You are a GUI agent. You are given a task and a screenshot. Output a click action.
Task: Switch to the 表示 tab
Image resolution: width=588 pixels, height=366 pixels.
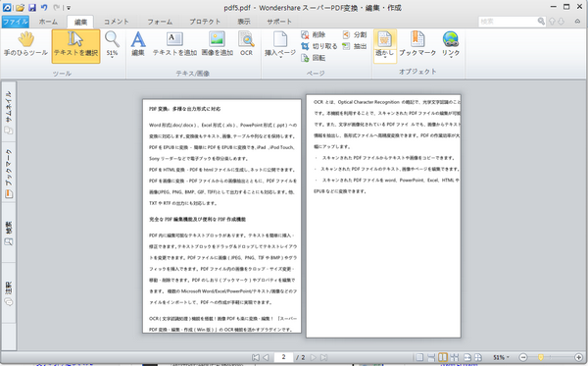pos(244,22)
